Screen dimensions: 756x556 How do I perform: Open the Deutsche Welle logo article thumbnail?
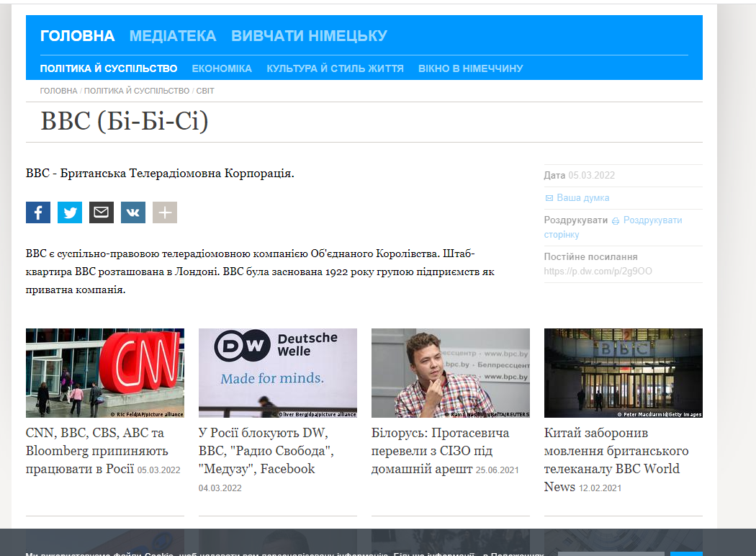click(278, 373)
